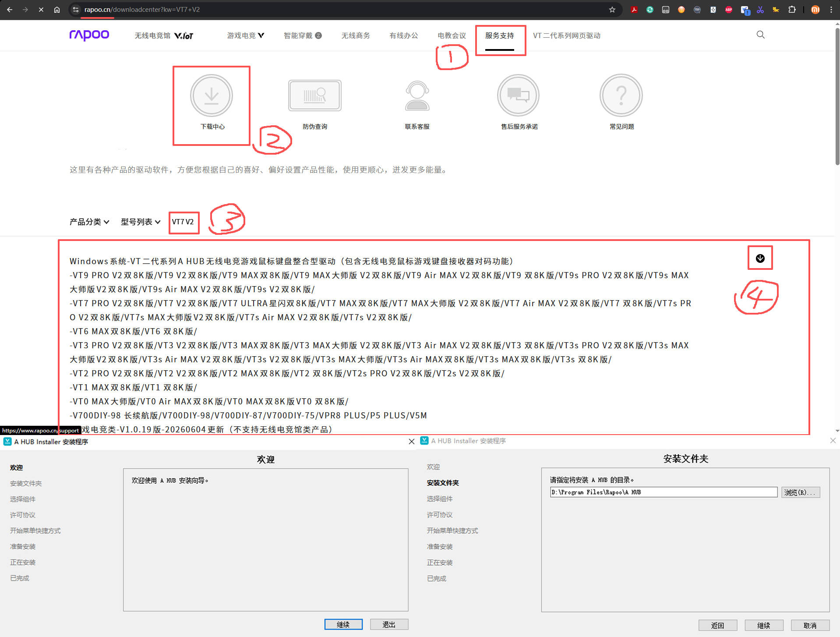Expand the 型号列表 dropdown
The width and height of the screenshot is (840, 637).
point(141,222)
